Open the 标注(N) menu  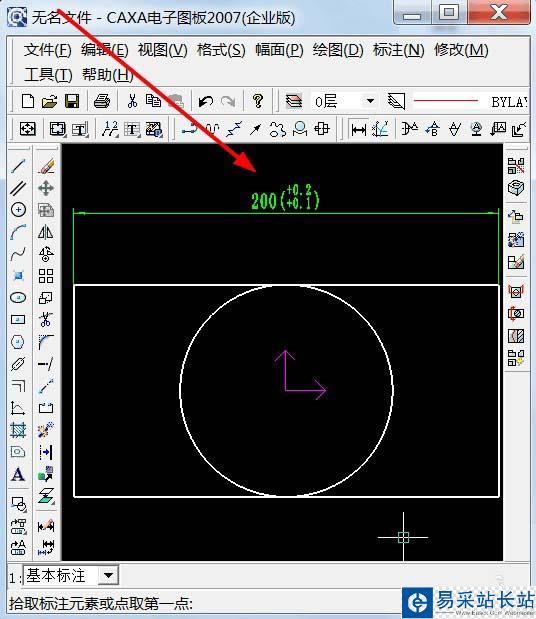[x=398, y=50]
